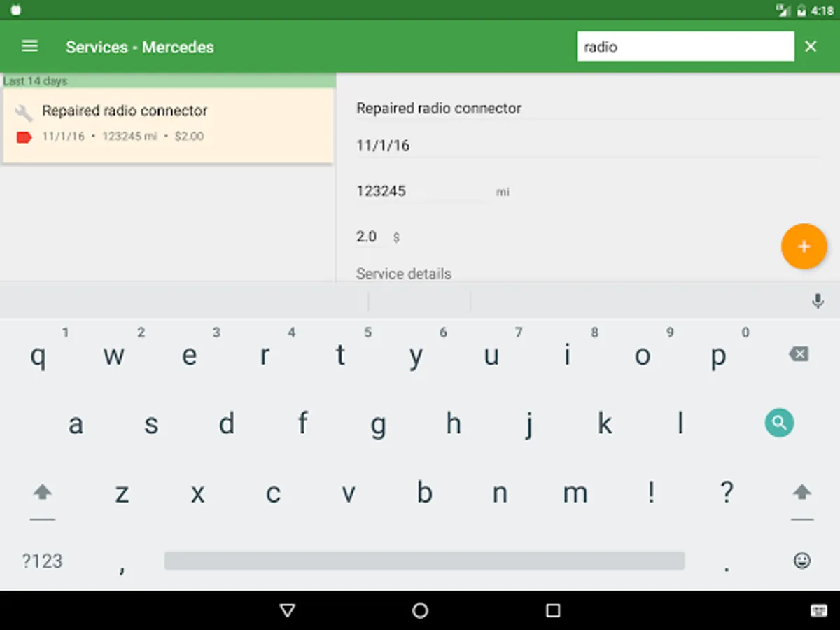The width and height of the screenshot is (840, 630).
Task: Change the date field 11/1/16
Action: click(587, 146)
